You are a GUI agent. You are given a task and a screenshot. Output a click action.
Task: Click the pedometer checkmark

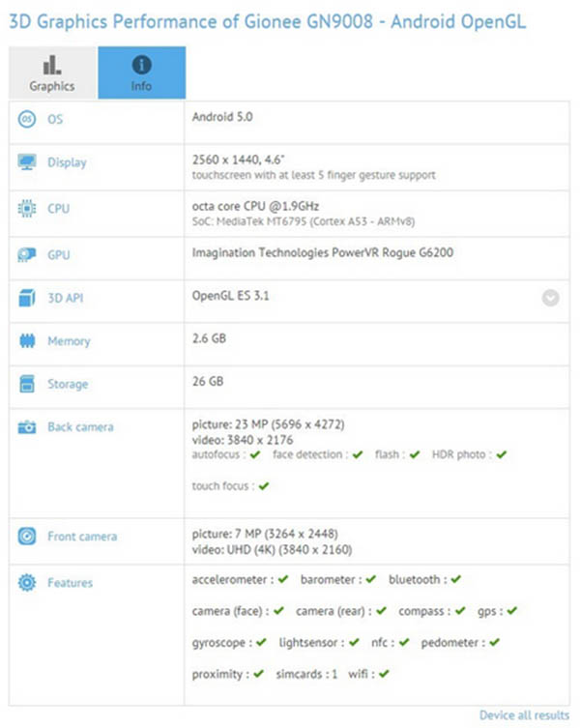[495, 642]
